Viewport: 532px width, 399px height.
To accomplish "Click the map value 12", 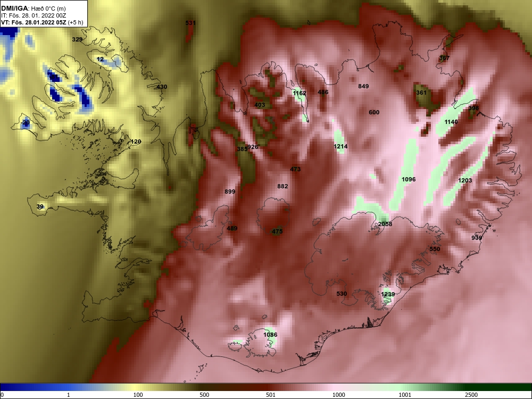I will pyautogui.click(x=100, y=59).
